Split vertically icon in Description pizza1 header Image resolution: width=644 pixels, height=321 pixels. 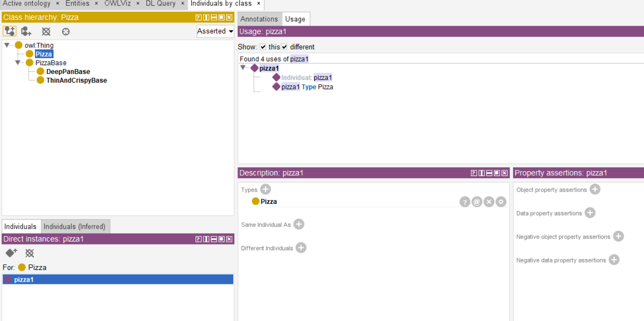(x=482, y=173)
